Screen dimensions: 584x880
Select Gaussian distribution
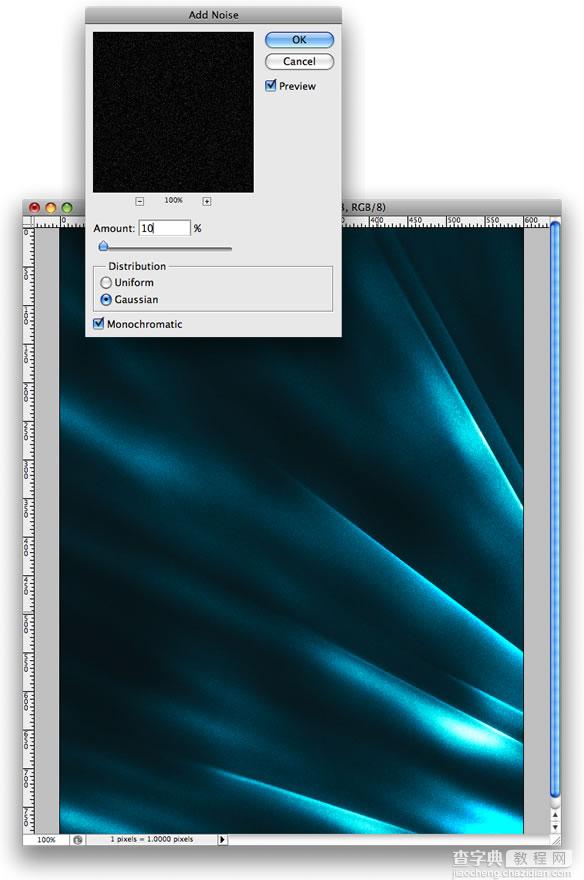105,300
